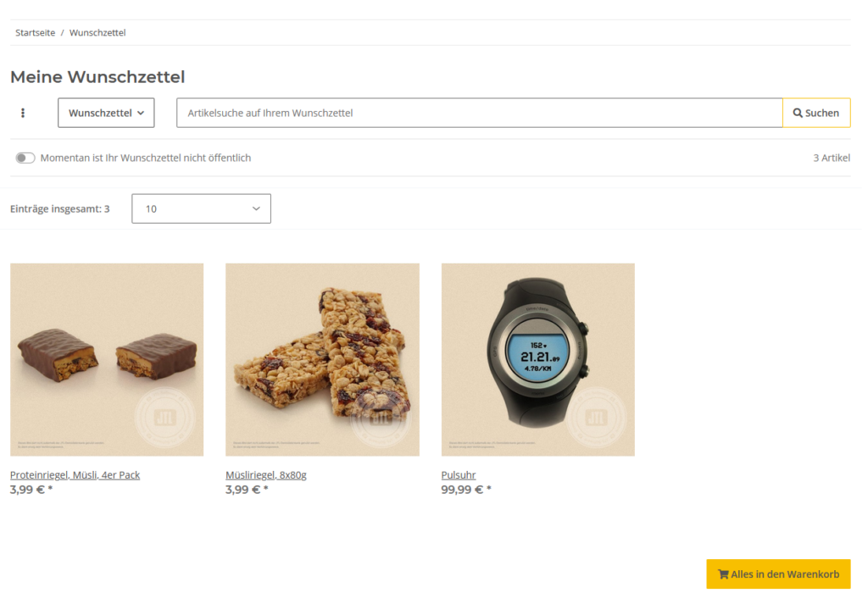The image size is (868, 604).
Task: Click the Proteinriegel product thumbnail
Action: (x=106, y=358)
